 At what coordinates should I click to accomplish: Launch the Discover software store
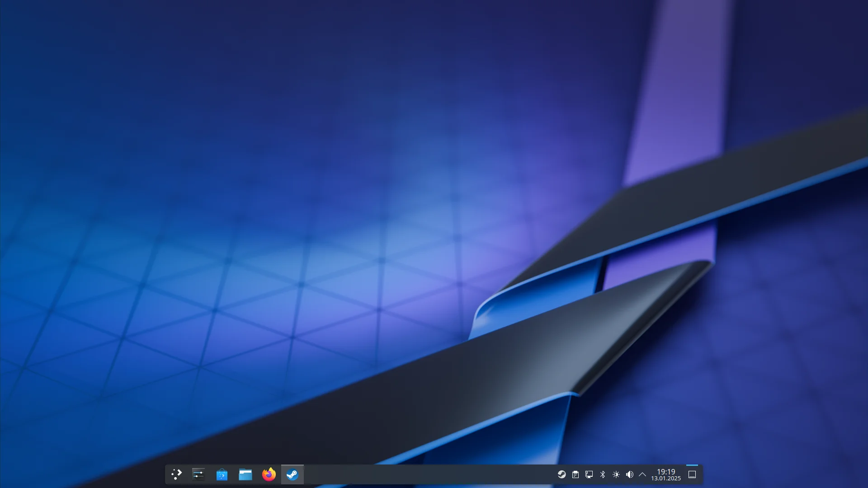coord(222,474)
